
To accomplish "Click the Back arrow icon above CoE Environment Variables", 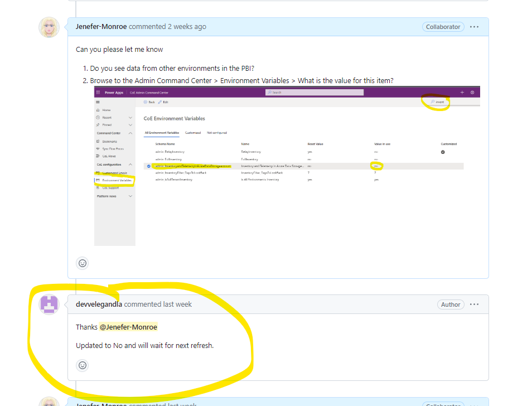I will (145, 101).
